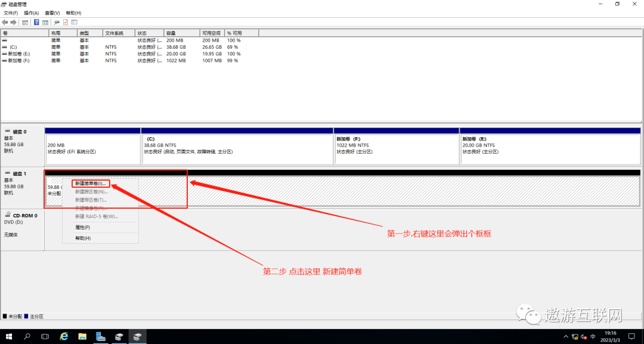Screen dimensions: 644x344
Task: Open the Windows Start menu
Action: point(8,337)
